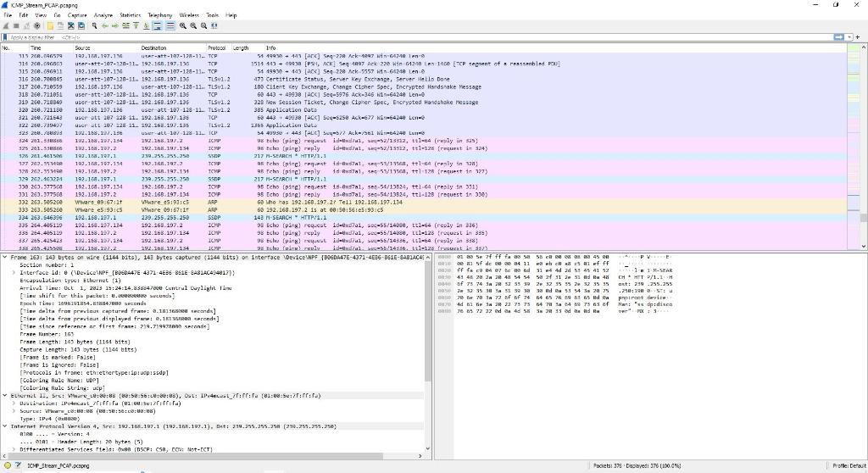Go to specified packet icon

click(x=125, y=25)
